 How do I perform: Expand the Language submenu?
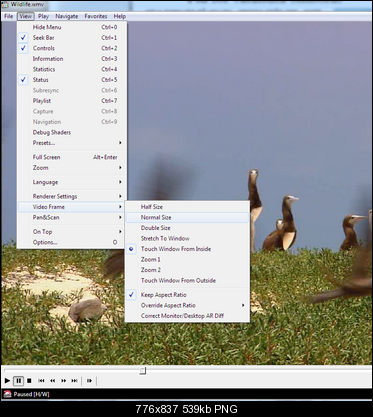(x=72, y=182)
